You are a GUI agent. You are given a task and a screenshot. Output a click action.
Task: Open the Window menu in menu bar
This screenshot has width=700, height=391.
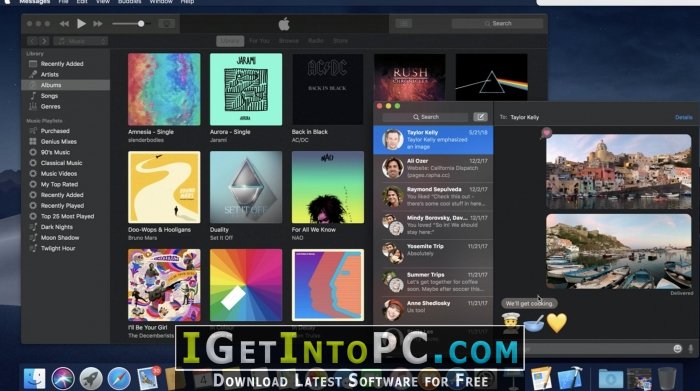pyautogui.click(x=161, y=2)
